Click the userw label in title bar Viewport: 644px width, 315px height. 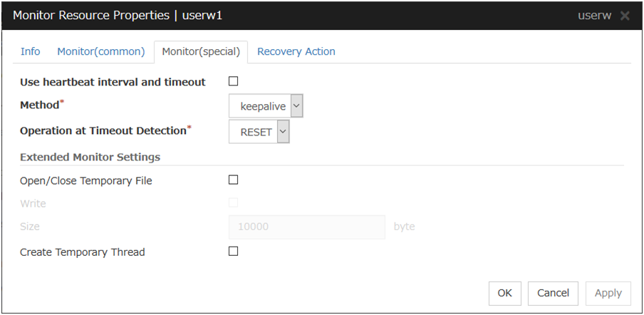coord(595,16)
